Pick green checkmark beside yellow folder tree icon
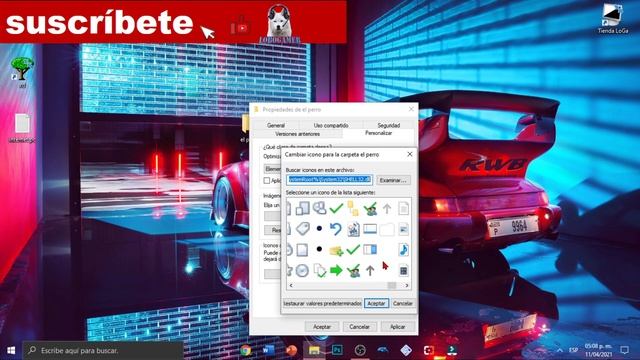This screenshot has width=640, height=360. click(x=336, y=209)
